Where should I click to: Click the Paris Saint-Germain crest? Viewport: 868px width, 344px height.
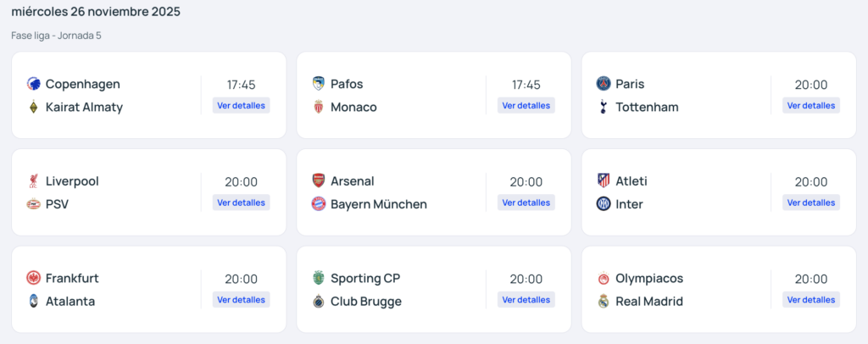coord(604,84)
